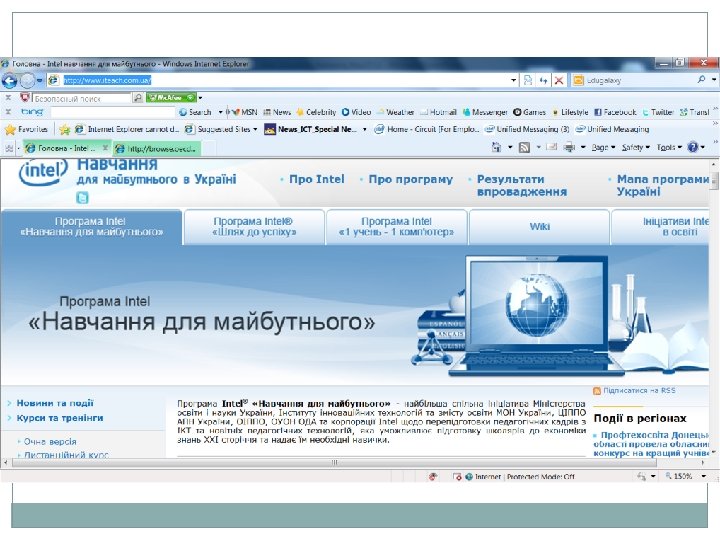Click the Print icon in command bar

pos(569,147)
